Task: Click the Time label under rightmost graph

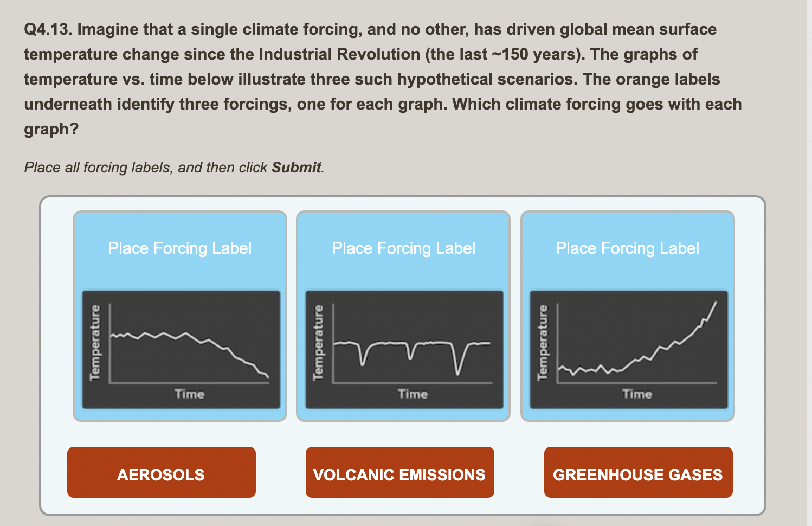Action: 637,394
